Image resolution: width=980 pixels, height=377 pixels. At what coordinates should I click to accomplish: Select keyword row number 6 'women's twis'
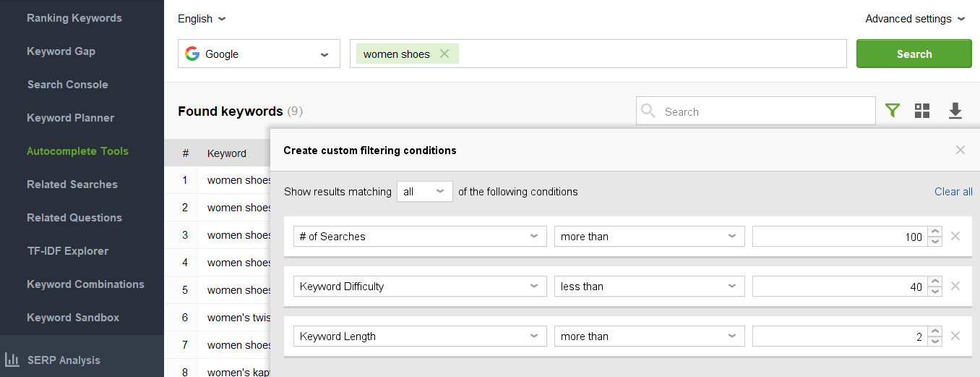[217, 318]
